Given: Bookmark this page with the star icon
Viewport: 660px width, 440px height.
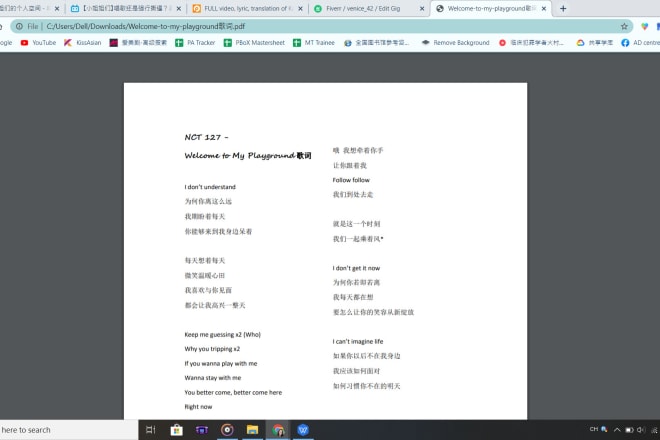Looking at the screenshot, I should click(x=624, y=27).
